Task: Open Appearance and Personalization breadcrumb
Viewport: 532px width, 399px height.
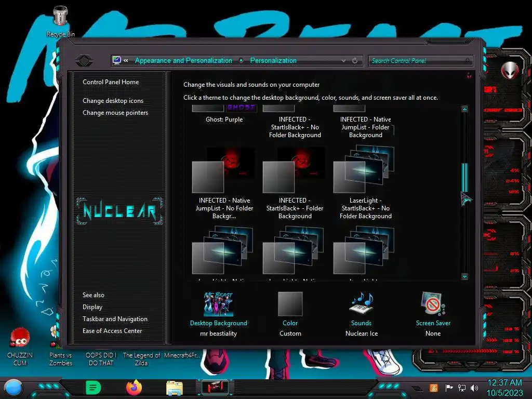Action: [x=183, y=60]
